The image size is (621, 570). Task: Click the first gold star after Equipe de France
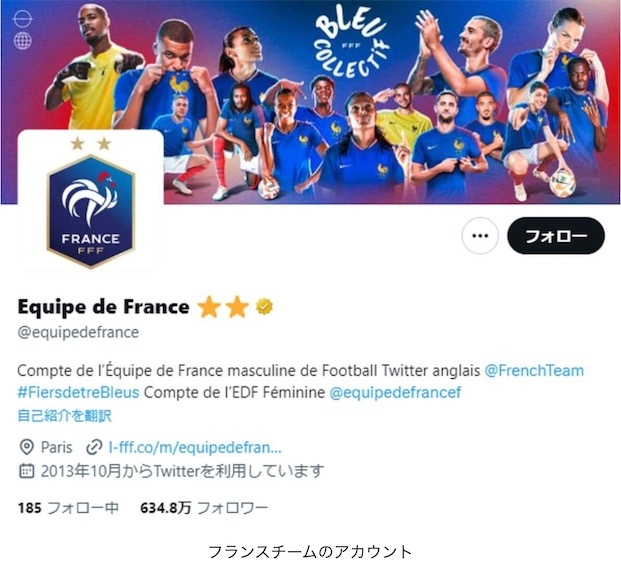point(209,307)
